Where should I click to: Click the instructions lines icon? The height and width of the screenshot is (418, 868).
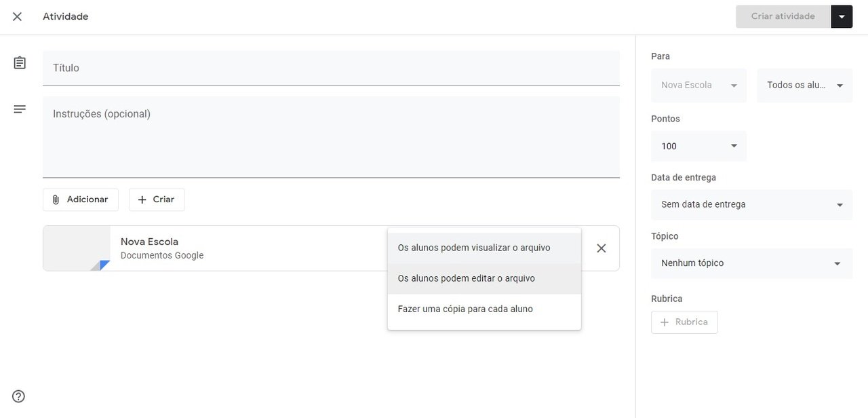20,109
